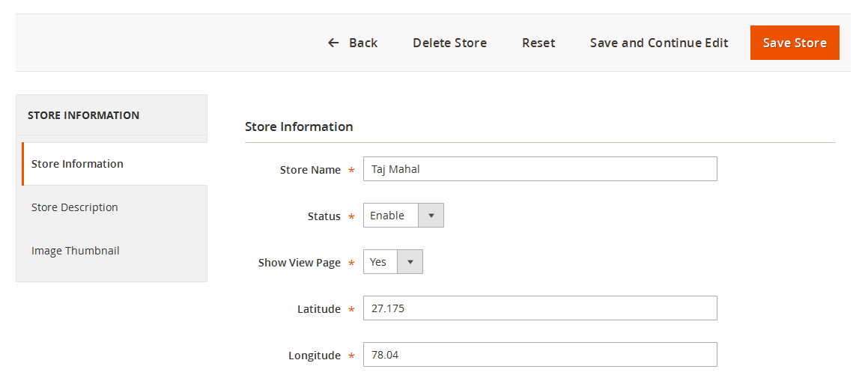Open the Image Thumbnail tab
The height and width of the screenshot is (375, 868).
[112, 251]
